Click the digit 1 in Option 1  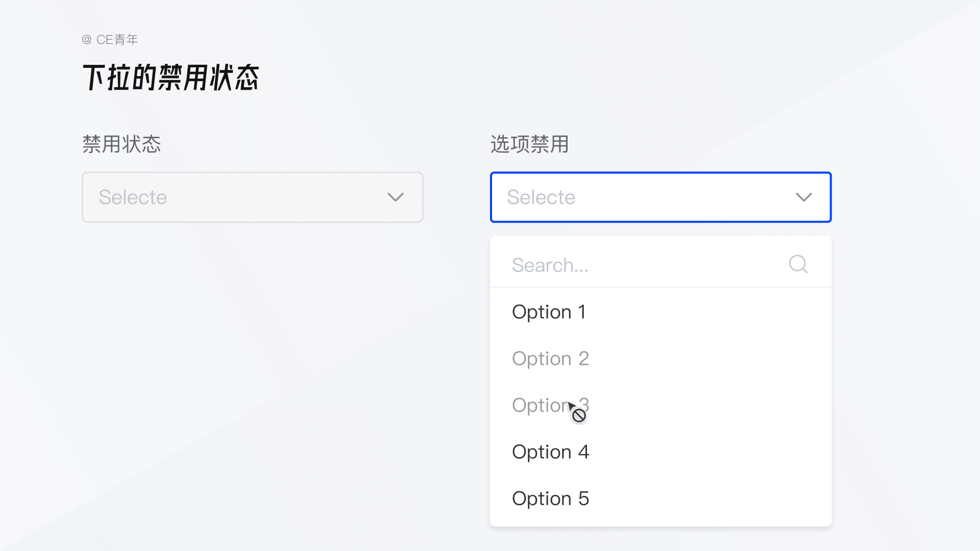click(582, 312)
